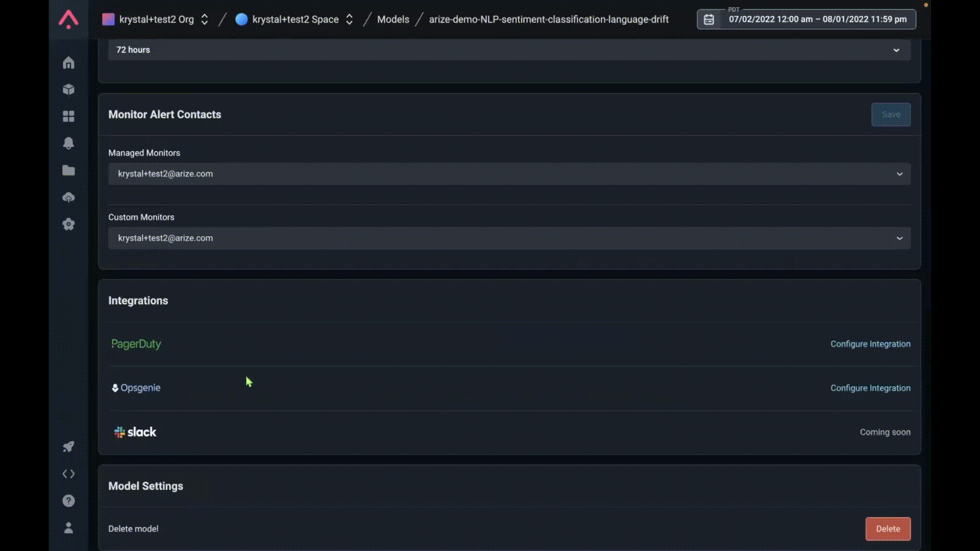Click Configure Integration for PagerDuty

click(870, 344)
